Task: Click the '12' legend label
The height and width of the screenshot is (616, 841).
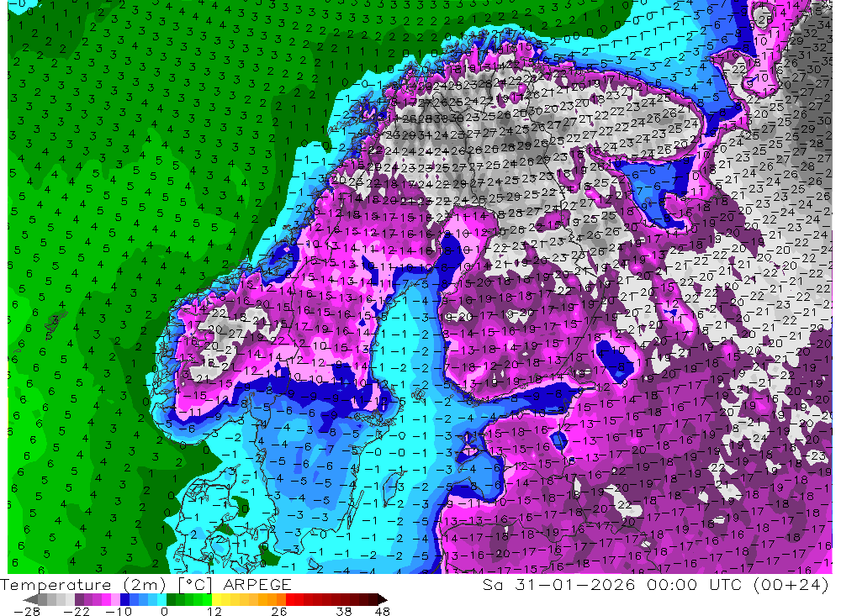Action: point(214,611)
